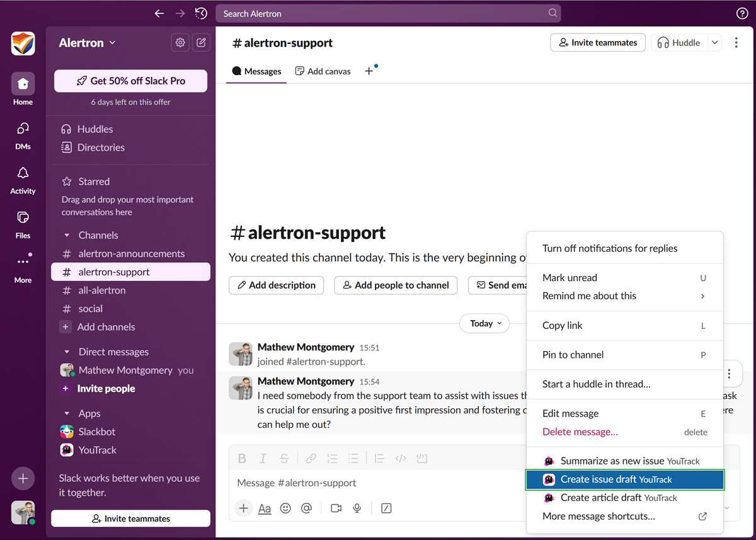This screenshot has width=756, height=540.
Task: Switch to the Messages tab
Action: coord(256,71)
